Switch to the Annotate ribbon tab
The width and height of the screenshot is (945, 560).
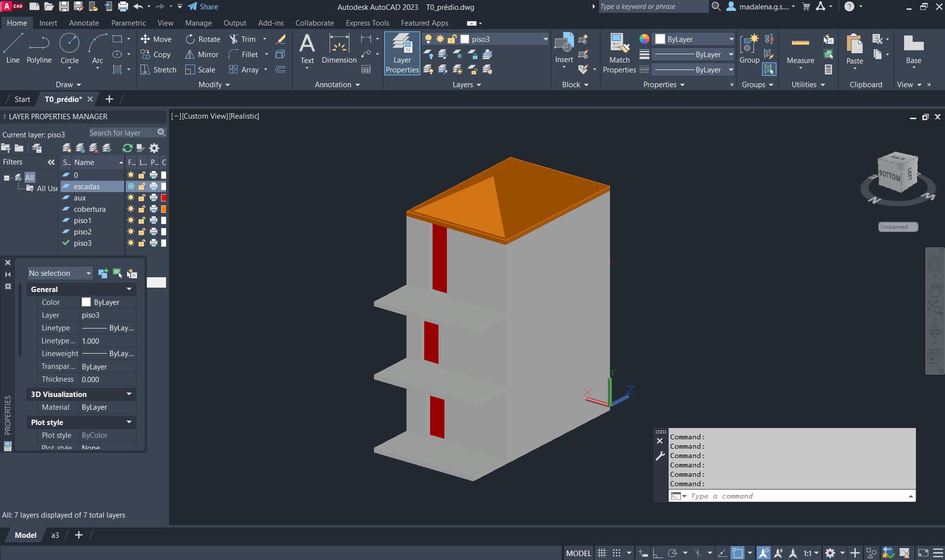[x=84, y=23]
